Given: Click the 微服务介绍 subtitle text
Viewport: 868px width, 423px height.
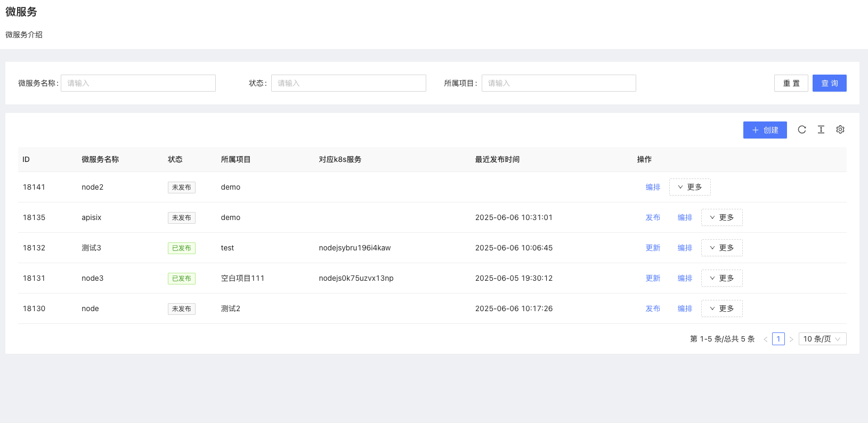Looking at the screenshot, I should click(24, 35).
